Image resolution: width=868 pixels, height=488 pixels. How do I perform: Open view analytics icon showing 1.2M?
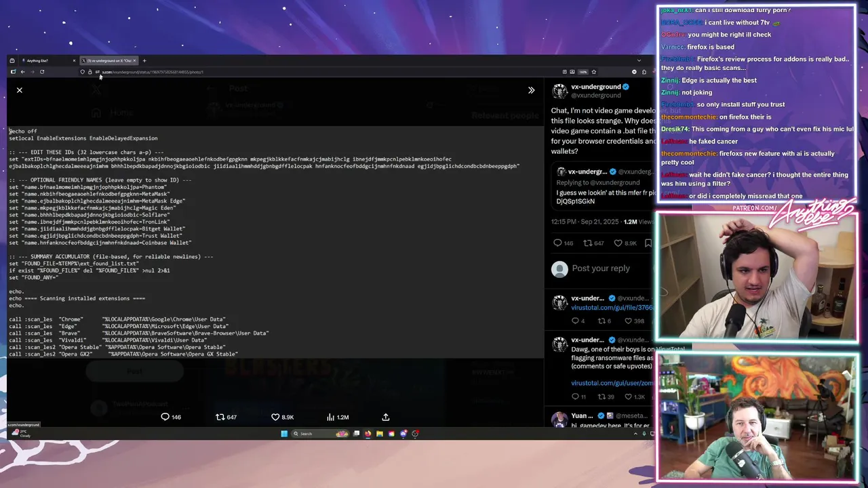pos(331,417)
